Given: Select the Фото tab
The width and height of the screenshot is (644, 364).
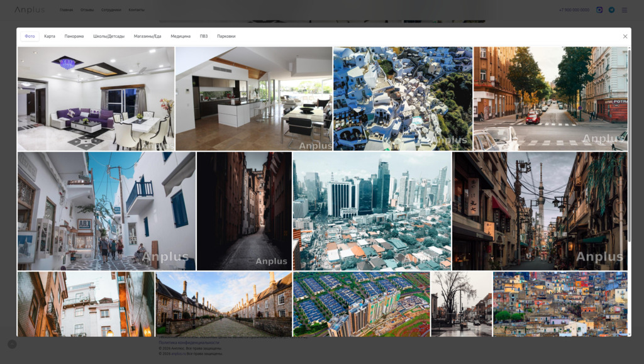Looking at the screenshot, I should tap(30, 36).
